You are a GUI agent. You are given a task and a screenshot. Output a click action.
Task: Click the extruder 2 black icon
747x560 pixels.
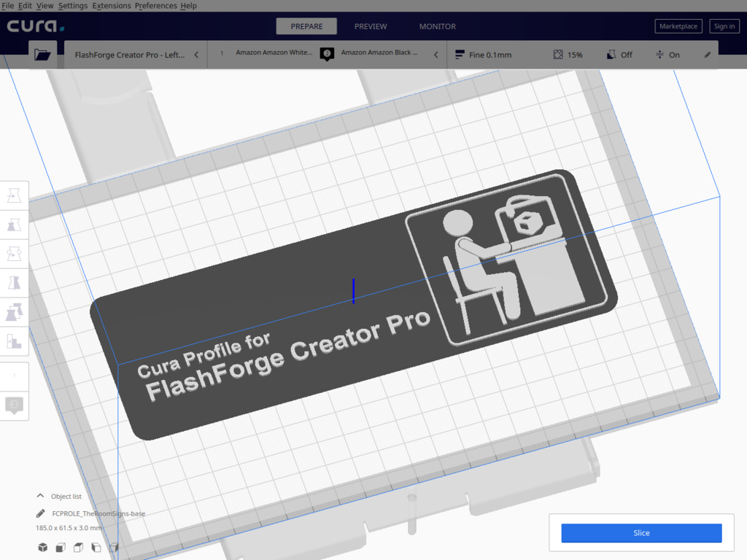327,54
